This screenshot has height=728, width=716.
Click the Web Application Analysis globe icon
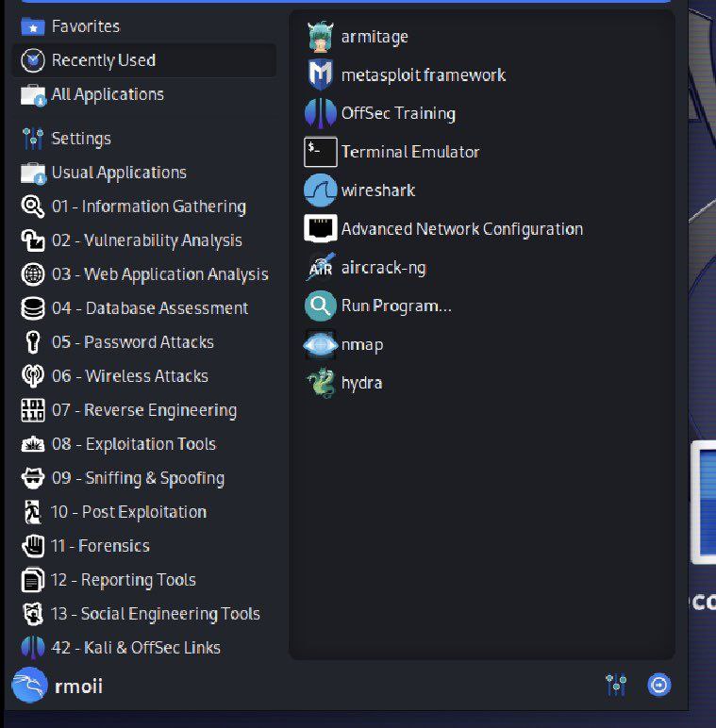[33, 274]
